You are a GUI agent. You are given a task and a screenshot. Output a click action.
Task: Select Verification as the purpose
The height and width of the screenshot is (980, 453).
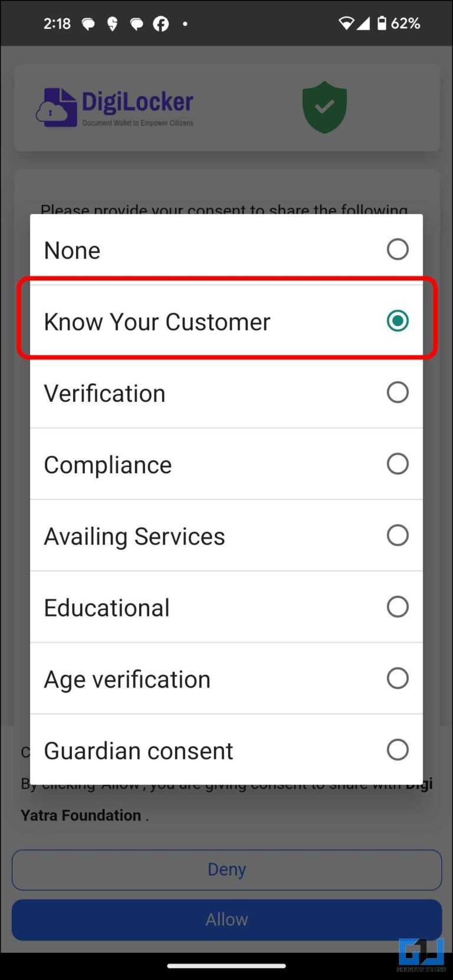(x=226, y=392)
